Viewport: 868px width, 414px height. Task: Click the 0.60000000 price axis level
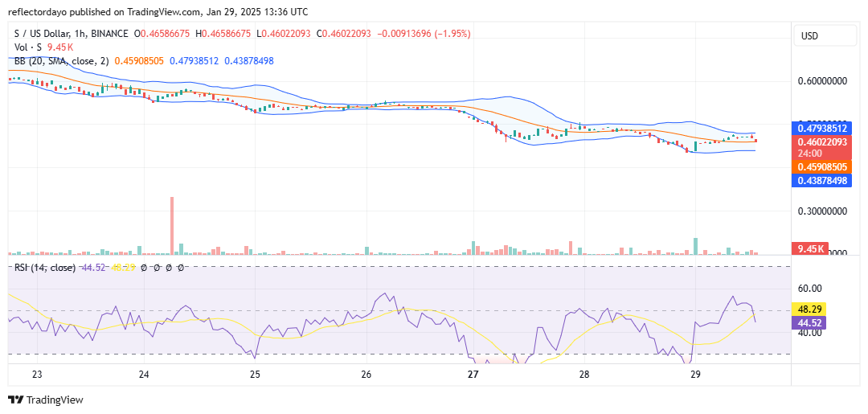click(x=823, y=81)
